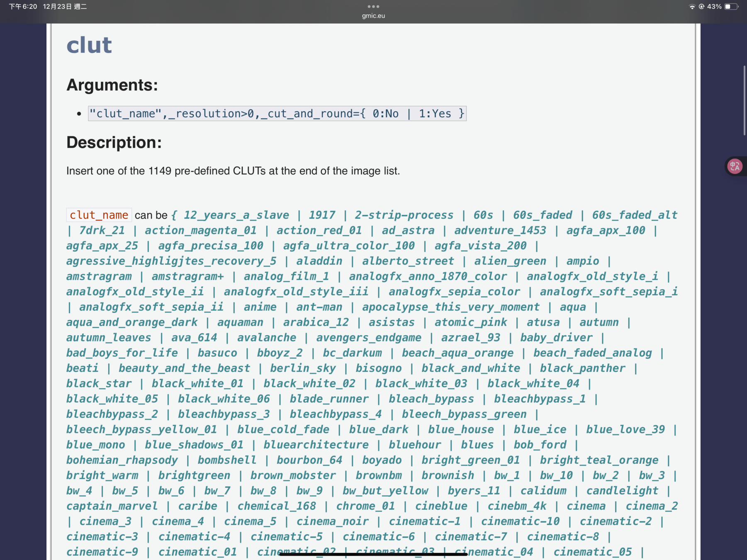The width and height of the screenshot is (747, 560).
Task: Select agressive_highligjtes_recovery_5 clut name
Action: pyautogui.click(x=171, y=261)
